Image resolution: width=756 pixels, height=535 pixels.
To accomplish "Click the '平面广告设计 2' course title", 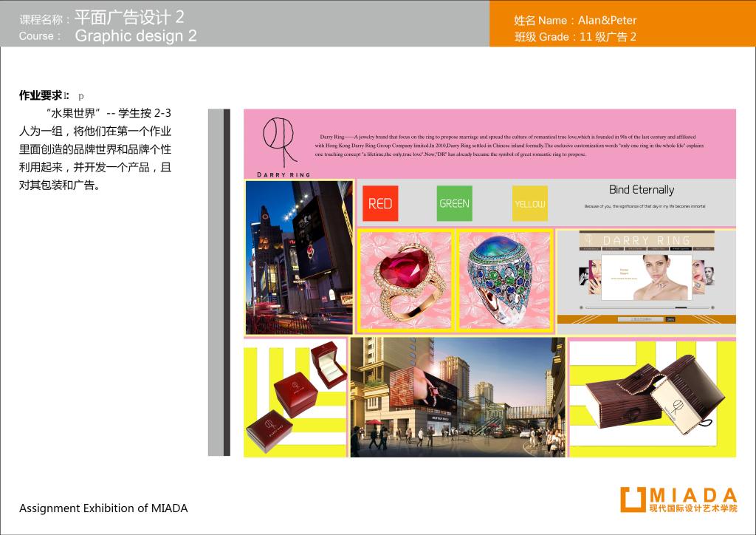I will point(129,18).
